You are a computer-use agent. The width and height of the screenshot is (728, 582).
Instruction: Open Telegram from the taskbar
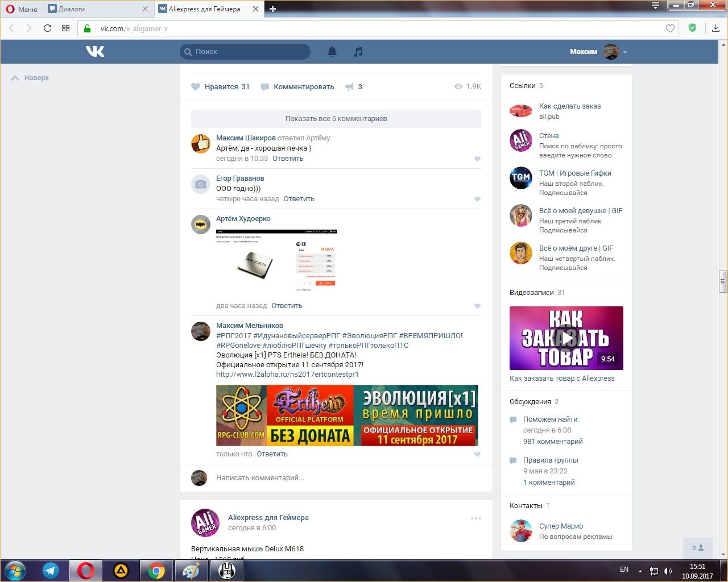point(51,571)
